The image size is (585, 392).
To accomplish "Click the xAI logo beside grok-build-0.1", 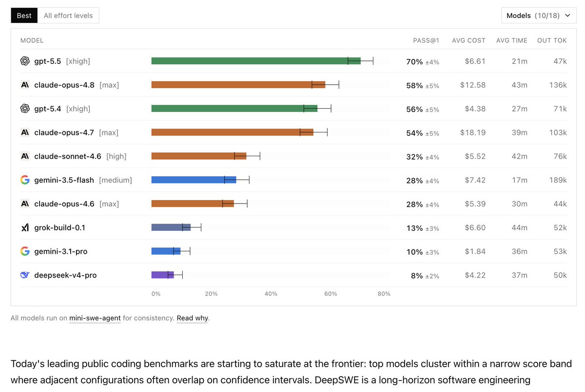I will [25, 227].
